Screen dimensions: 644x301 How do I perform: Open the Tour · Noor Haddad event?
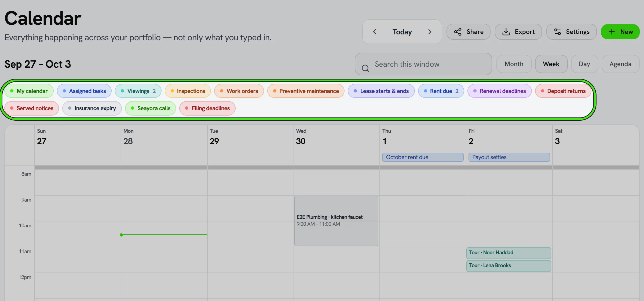pos(509,253)
